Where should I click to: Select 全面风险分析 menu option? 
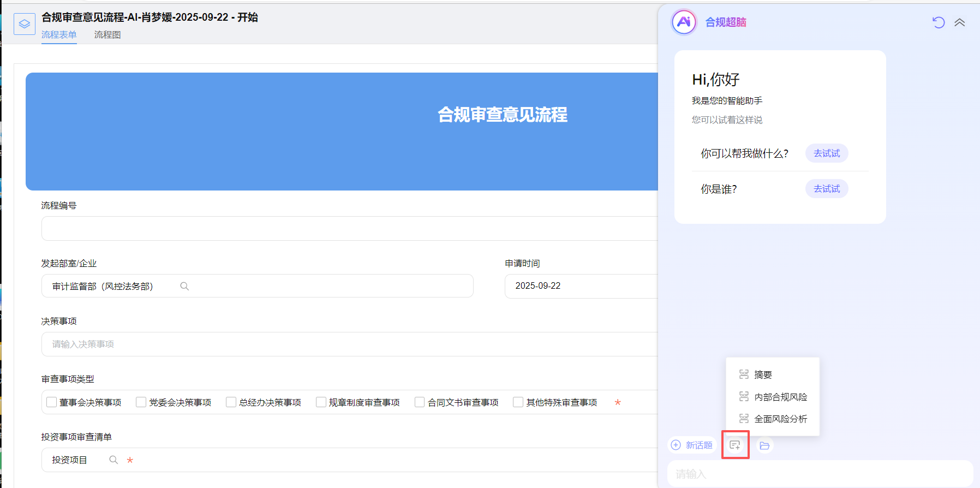click(x=780, y=419)
